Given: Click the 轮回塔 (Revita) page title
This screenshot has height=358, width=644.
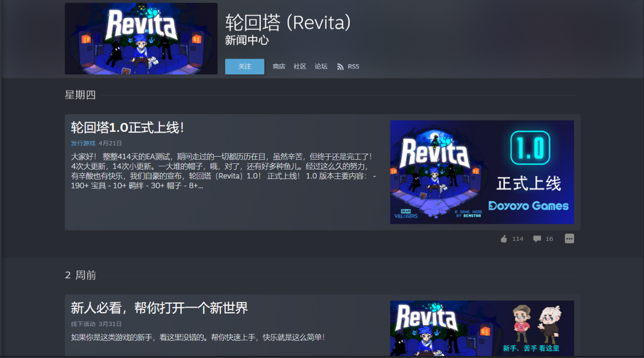Looking at the screenshot, I should click(288, 23).
